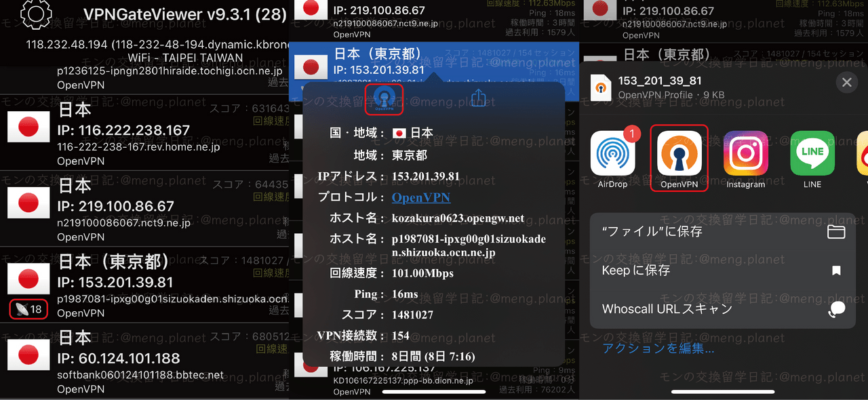Tap OpenVPN Profile · 9 KB subtitle
Image resolution: width=868 pixels, height=400 pixels.
(x=671, y=95)
